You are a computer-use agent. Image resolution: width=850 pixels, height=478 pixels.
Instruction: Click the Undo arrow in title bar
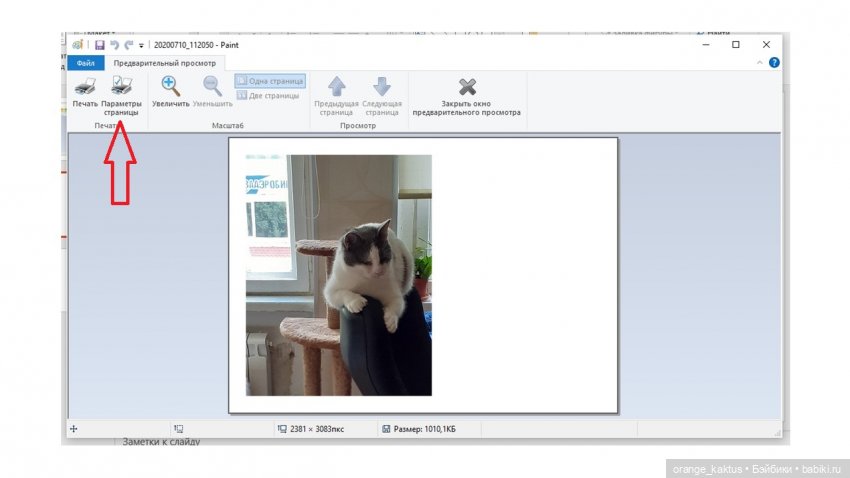coord(114,45)
